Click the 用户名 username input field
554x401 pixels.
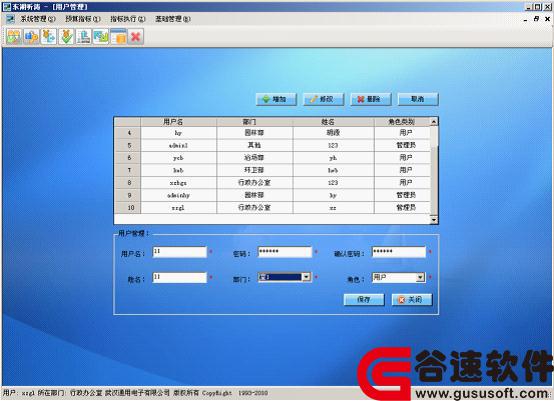coord(179,252)
